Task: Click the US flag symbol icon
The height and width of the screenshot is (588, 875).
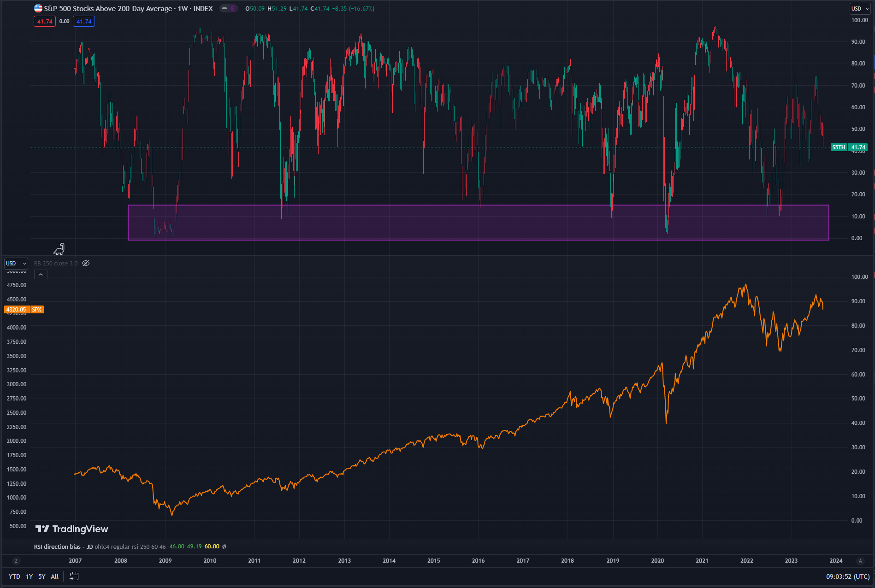Action: point(38,8)
